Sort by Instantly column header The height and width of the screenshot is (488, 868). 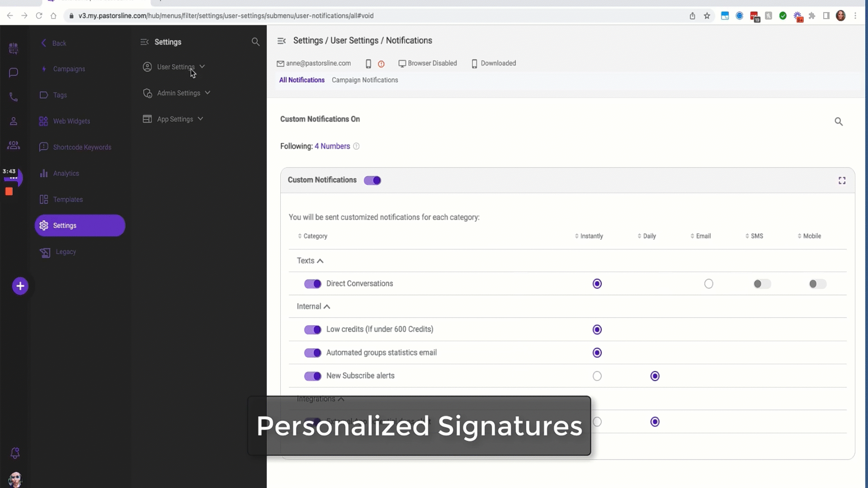pyautogui.click(x=589, y=236)
